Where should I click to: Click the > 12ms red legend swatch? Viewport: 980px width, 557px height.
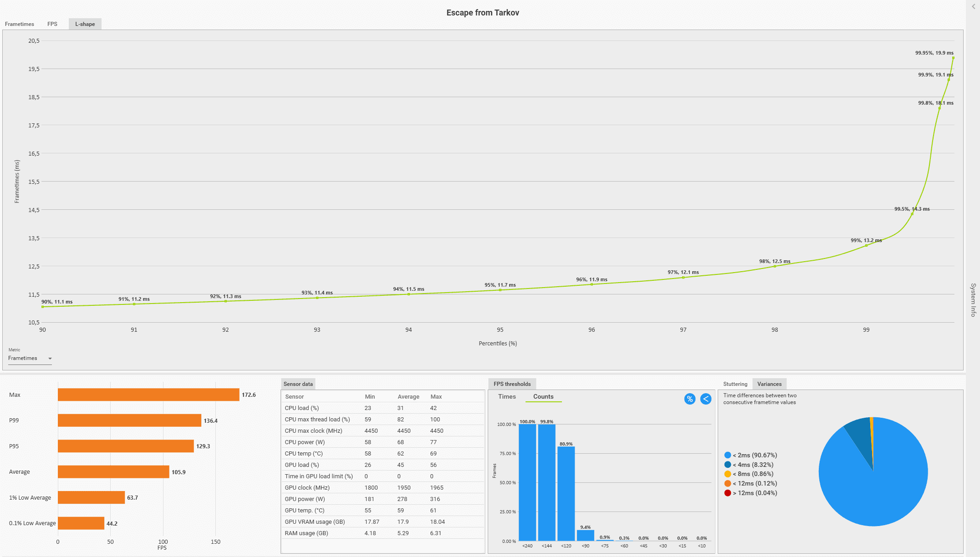point(728,493)
